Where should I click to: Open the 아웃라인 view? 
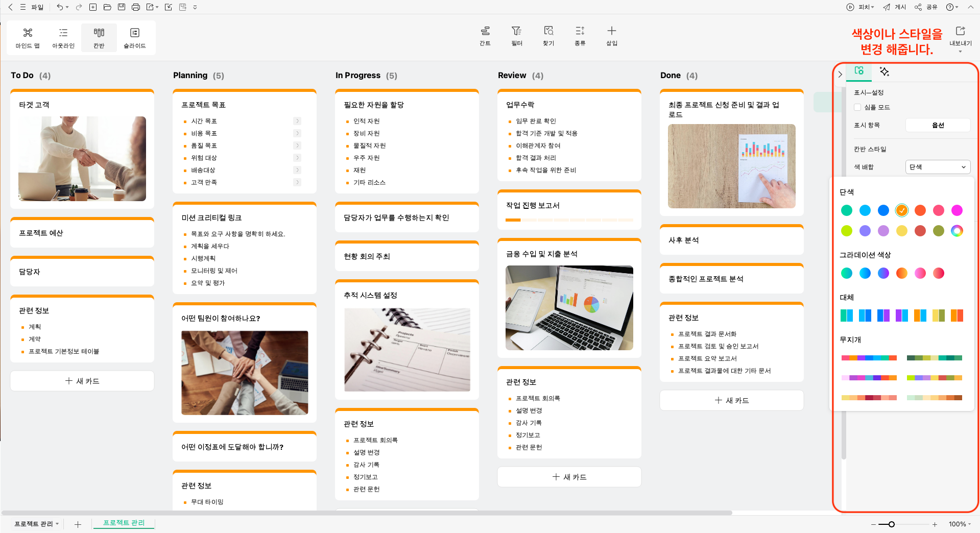point(63,37)
